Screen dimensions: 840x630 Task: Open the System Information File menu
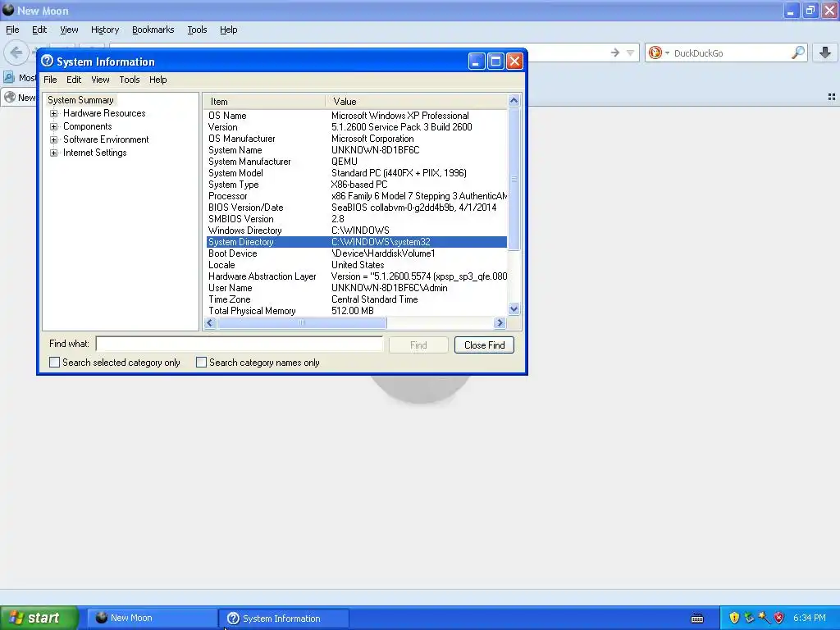pos(50,80)
